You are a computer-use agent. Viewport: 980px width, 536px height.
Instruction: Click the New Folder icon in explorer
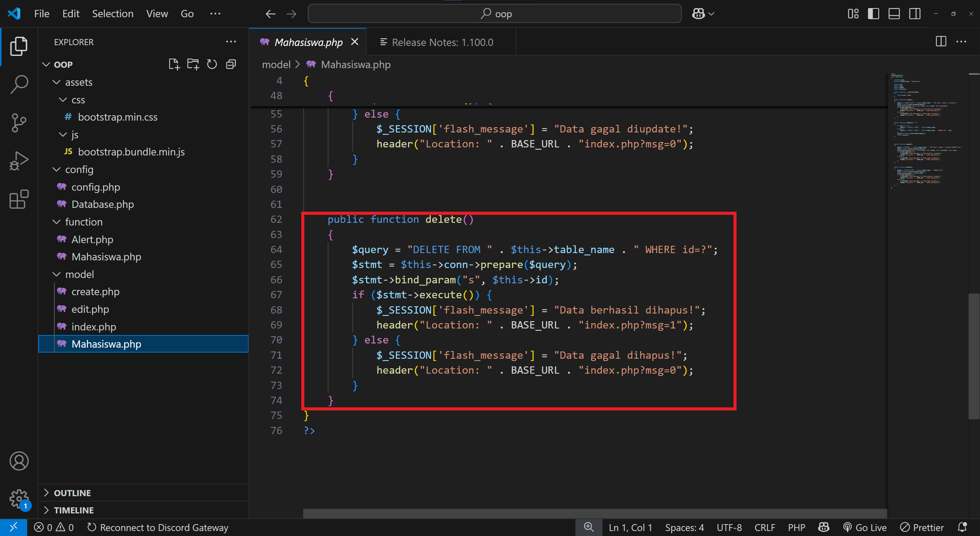coord(193,64)
